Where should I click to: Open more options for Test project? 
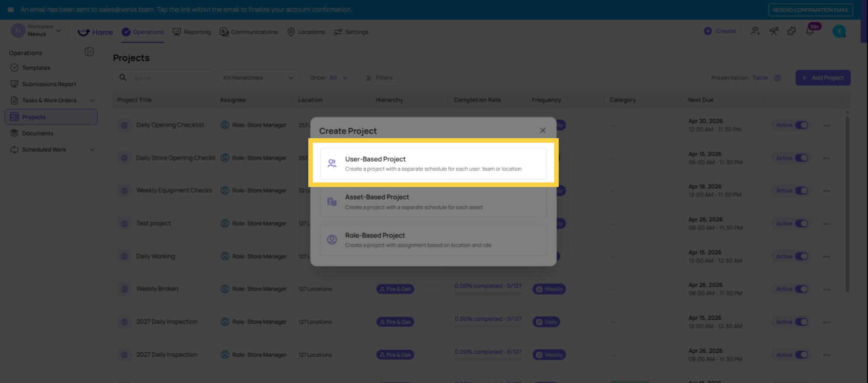pyautogui.click(x=826, y=224)
